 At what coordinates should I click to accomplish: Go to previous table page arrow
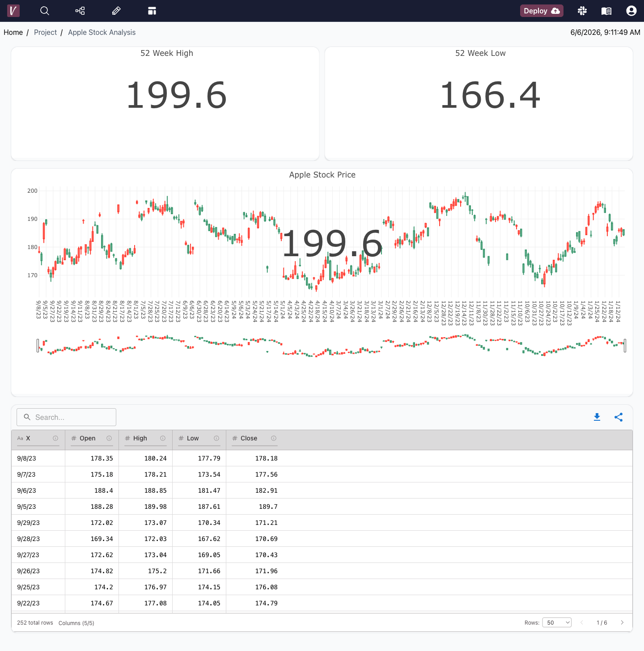582,622
